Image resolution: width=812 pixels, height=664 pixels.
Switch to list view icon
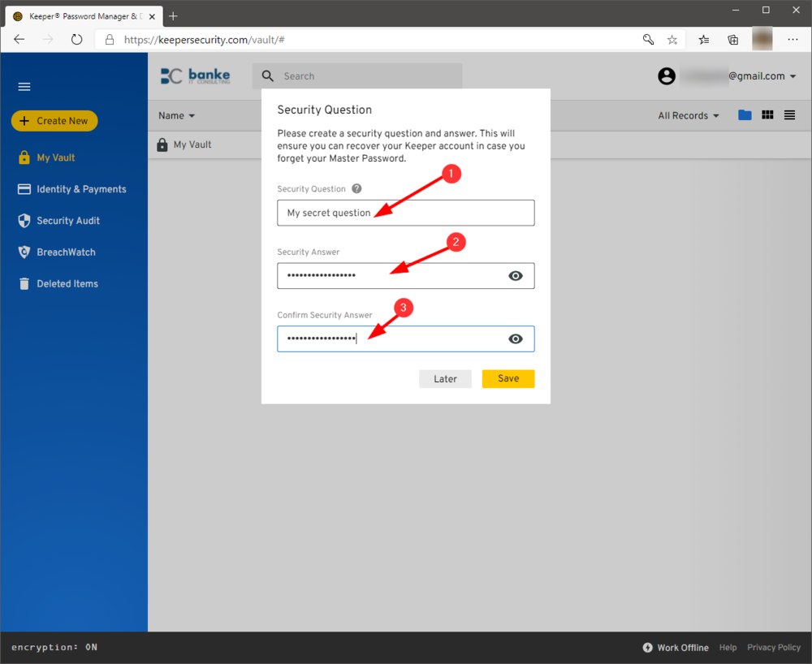(x=789, y=115)
